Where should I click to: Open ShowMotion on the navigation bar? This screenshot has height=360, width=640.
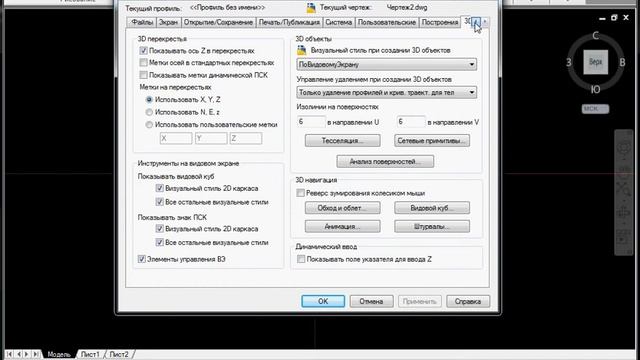[x=624, y=238]
